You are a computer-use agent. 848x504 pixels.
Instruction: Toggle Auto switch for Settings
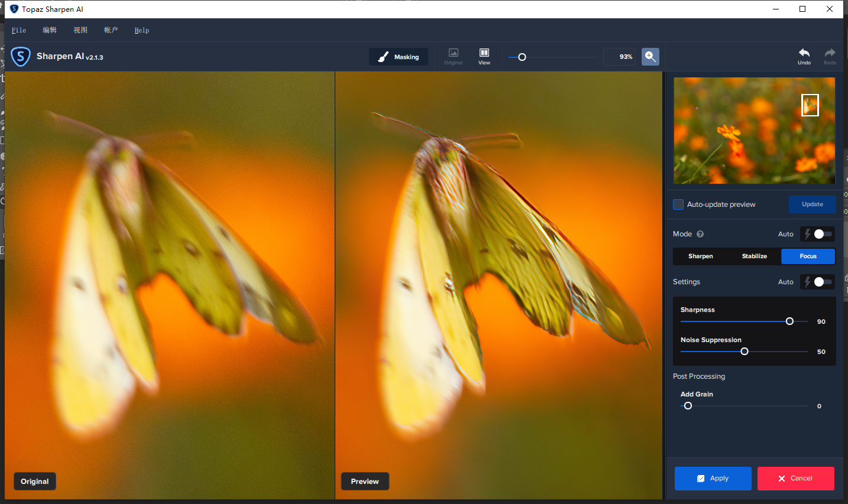point(818,282)
